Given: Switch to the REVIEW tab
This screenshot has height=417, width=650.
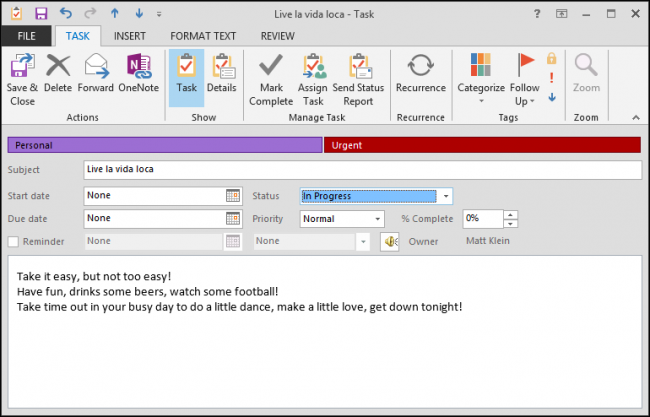Looking at the screenshot, I should 277,36.
